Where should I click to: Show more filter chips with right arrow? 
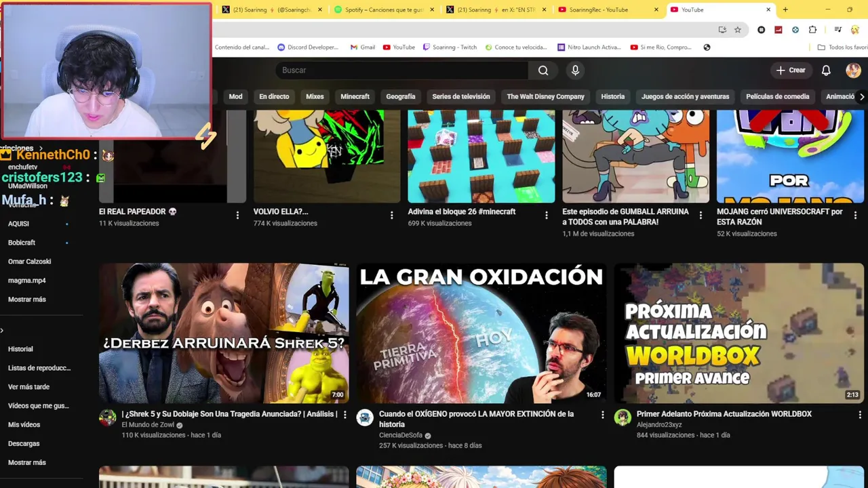click(x=861, y=97)
